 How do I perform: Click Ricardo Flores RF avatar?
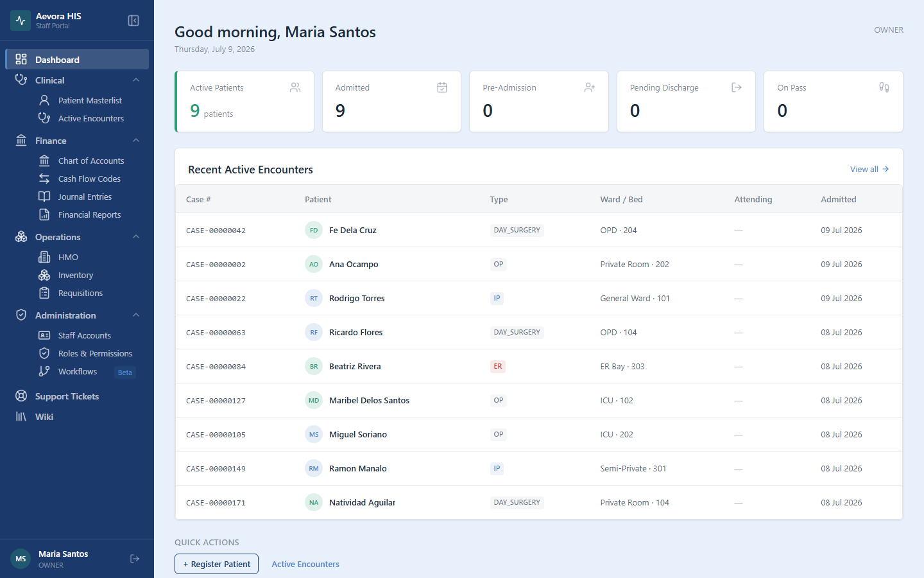click(314, 332)
